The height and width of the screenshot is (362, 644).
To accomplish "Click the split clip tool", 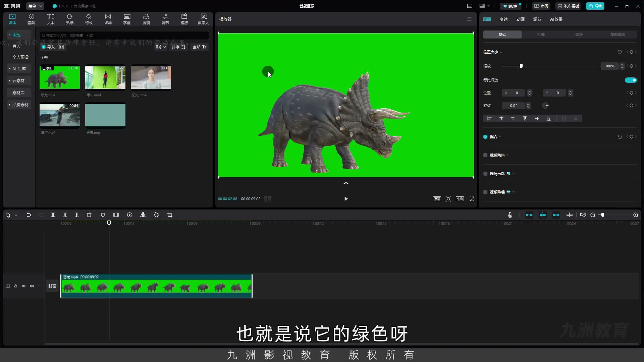I will pos(53,215).
